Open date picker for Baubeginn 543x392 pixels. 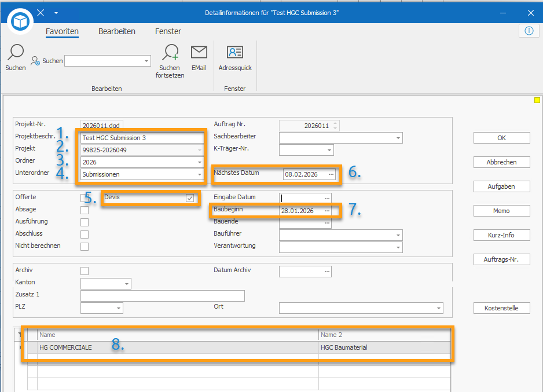pyautogui.click(x=327, y=211)
